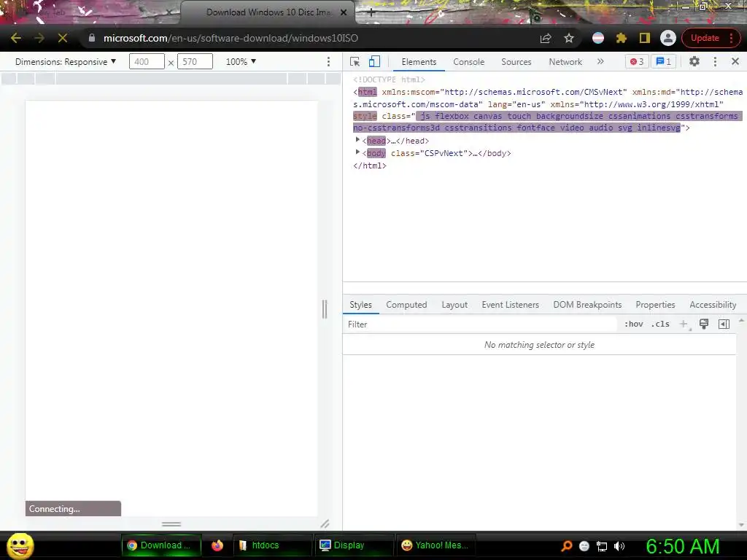Grab the viewport corner resize handle
This screenshot has width=747, height=560.
coord(325,524)
